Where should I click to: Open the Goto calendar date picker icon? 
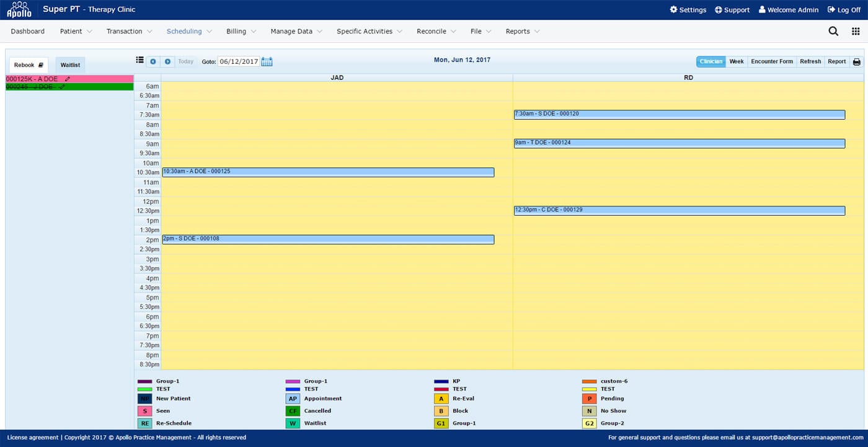click(x=267, y=61)
